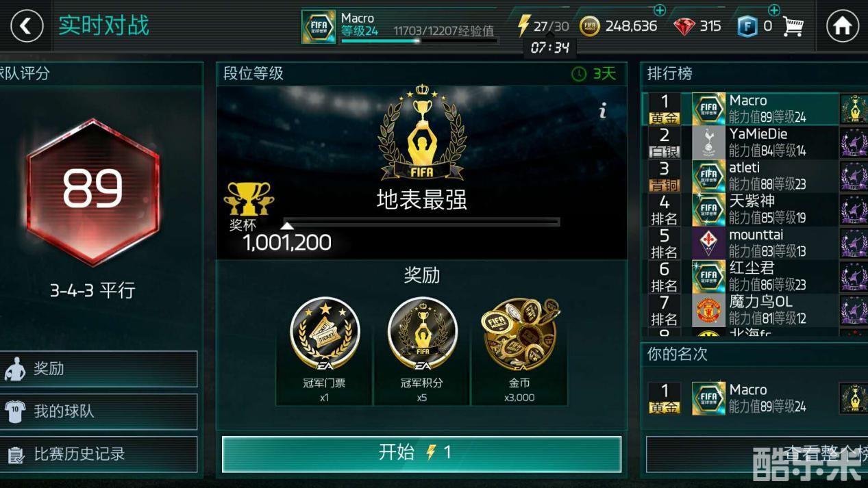Screen dimensions: 868x488
Task: Open the shopping cart store
Action: tap(793, 26)
